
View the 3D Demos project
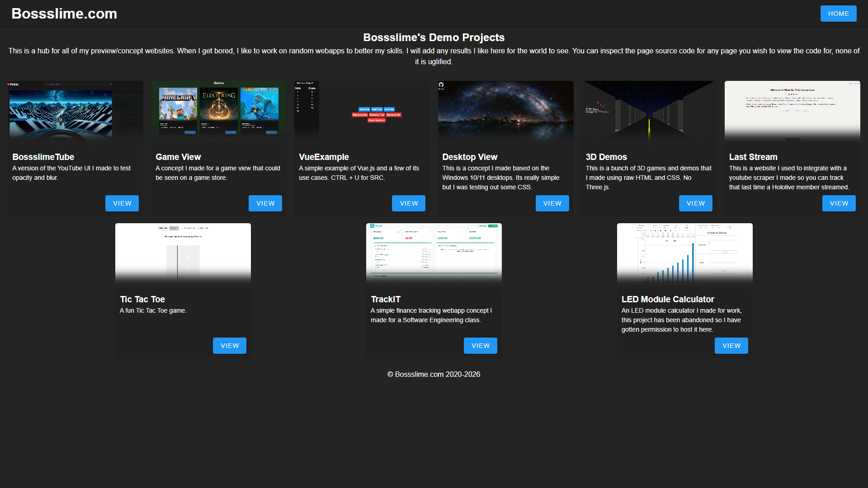pyautogui.click(x=695, y=203)
